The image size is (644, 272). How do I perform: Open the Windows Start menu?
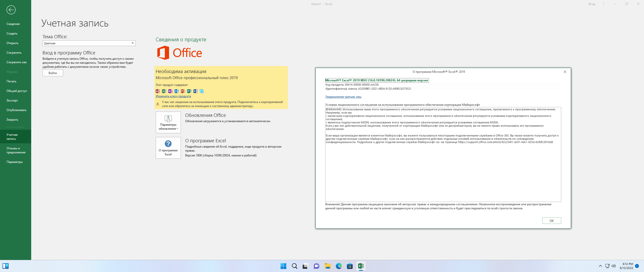pyautogui.click(x=283, y=266)
